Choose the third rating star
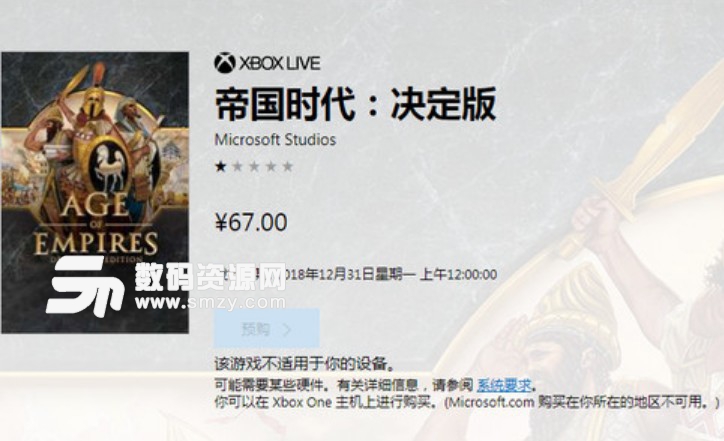 [254, 166]
